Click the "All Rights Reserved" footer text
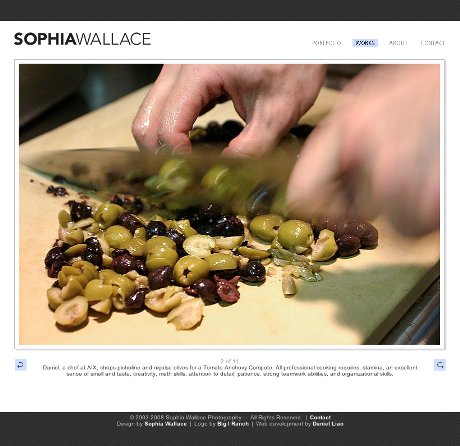This screenshot has height=446, width=460. pos(276,417)
